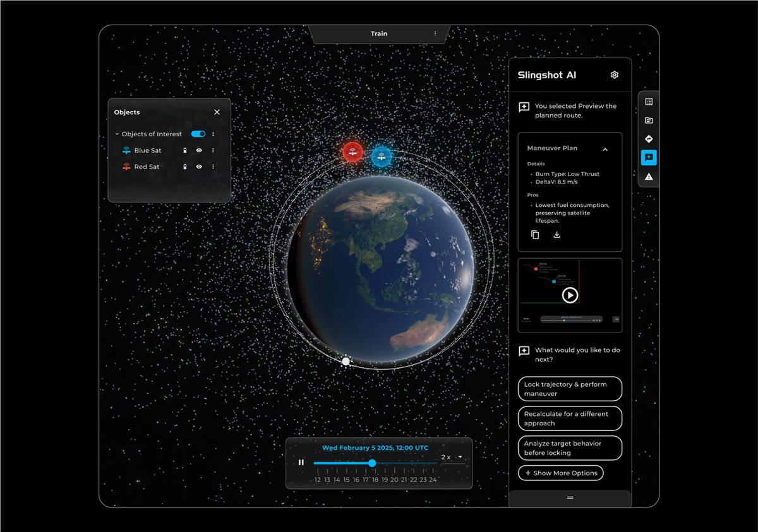Toggle off Objects of Interest switch

point(198,134)
